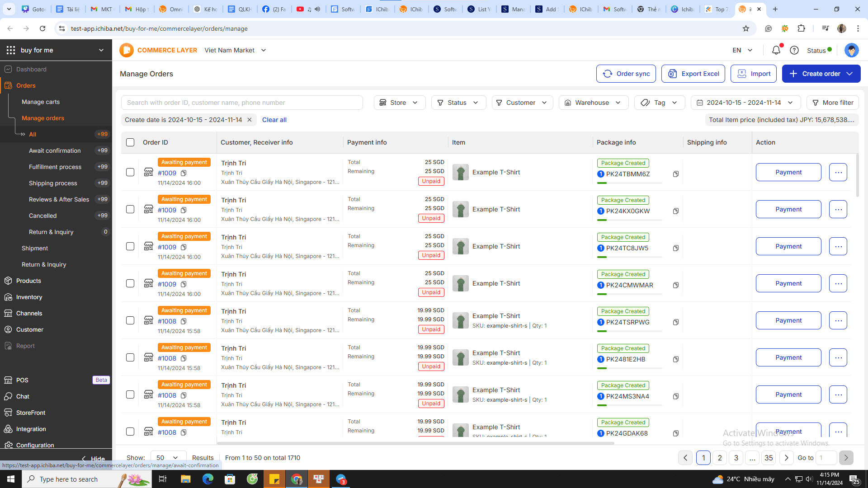
Task: Open the notifications bell icon
Action: (x=776, y=50)
